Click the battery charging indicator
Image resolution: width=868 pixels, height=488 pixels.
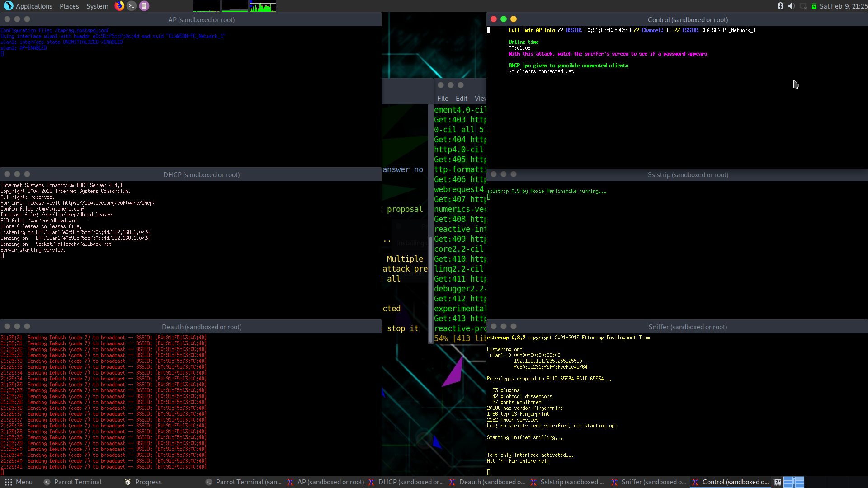coord(814,6)
